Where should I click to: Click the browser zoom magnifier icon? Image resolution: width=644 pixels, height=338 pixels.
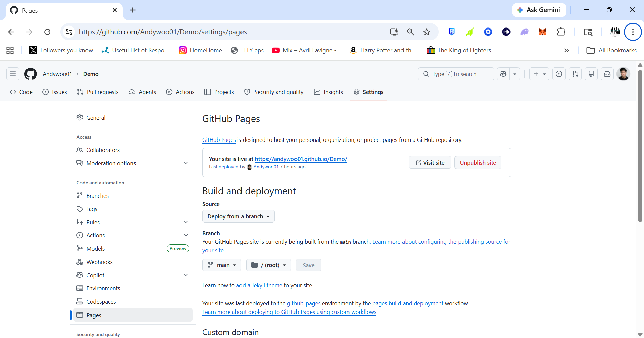click(410, 32)
